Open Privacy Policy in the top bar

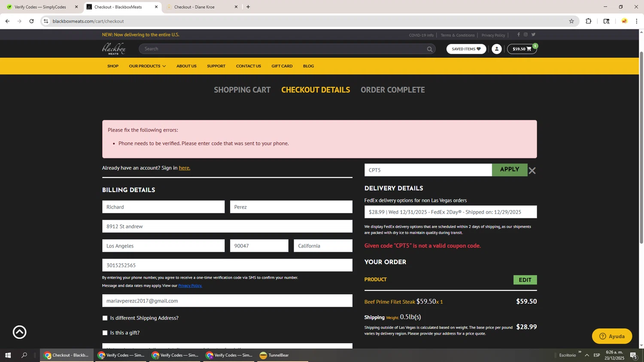pyautogui.click(x=493, y=35)
